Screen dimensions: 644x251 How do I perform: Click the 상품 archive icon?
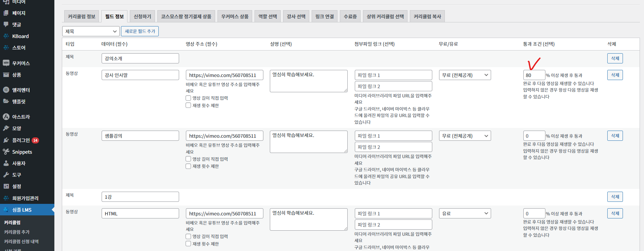tap(6, 75)
